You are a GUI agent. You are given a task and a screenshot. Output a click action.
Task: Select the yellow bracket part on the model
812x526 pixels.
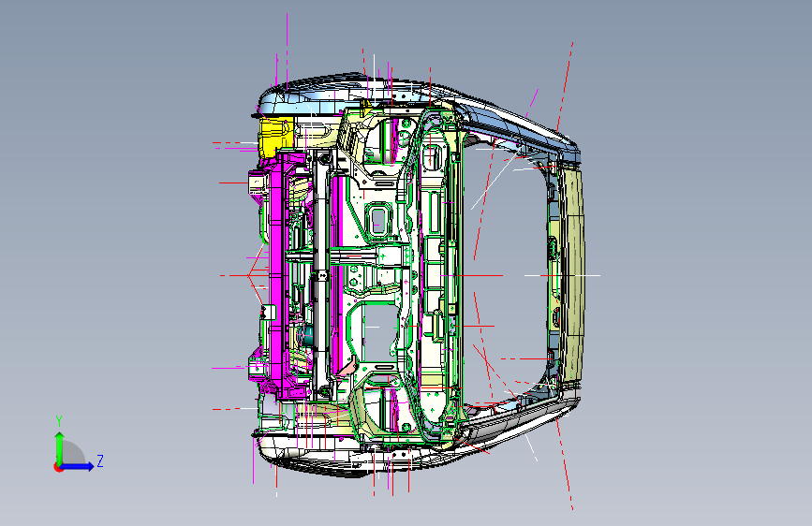[x=275, y=136]
